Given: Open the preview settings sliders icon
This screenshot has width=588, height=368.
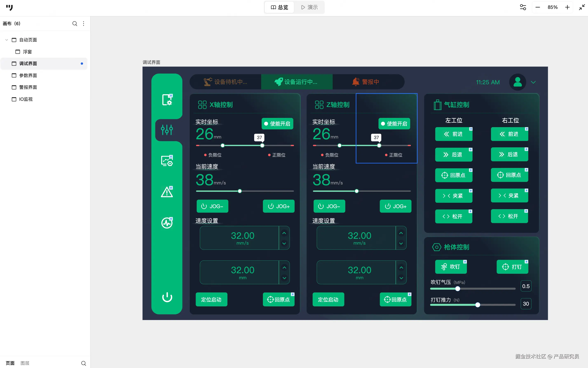Looking at the screenshot, I should (523, 7).
